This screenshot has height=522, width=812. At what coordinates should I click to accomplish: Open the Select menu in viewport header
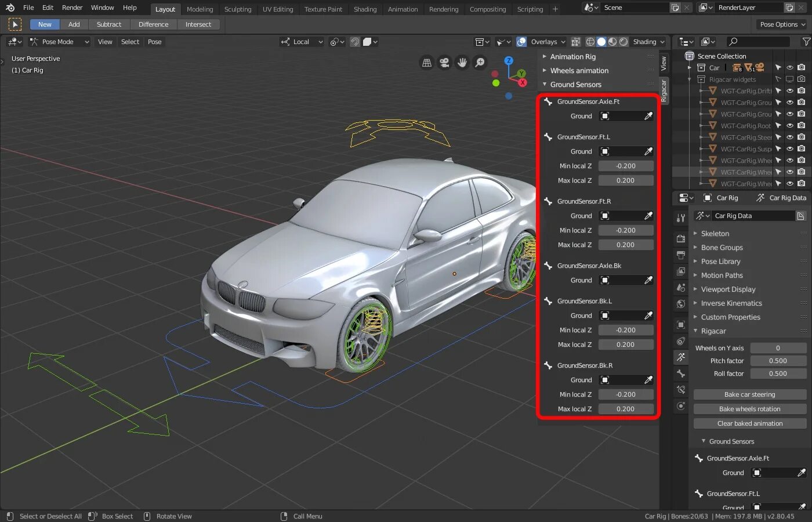click(130, 42)
